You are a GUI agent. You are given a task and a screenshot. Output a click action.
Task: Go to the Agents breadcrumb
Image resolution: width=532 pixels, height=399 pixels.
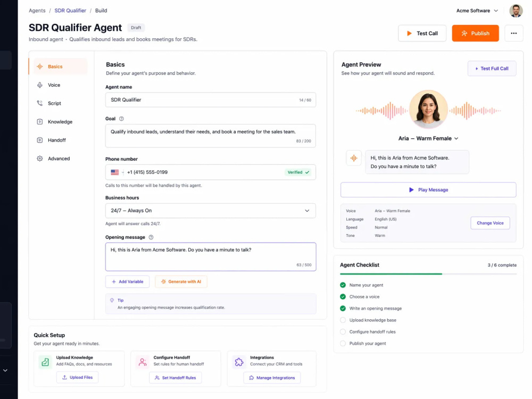[x=37, y=11]
